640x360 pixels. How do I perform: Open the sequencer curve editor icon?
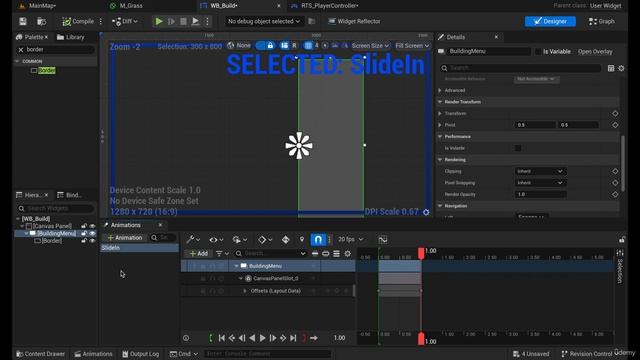coord(382,240)
